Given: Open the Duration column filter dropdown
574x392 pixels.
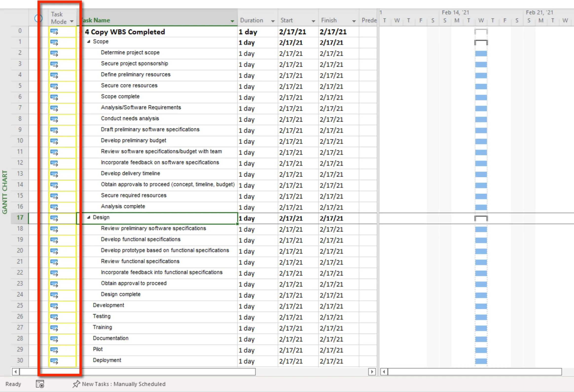Looking at the screenshot, I should point(273,21).
